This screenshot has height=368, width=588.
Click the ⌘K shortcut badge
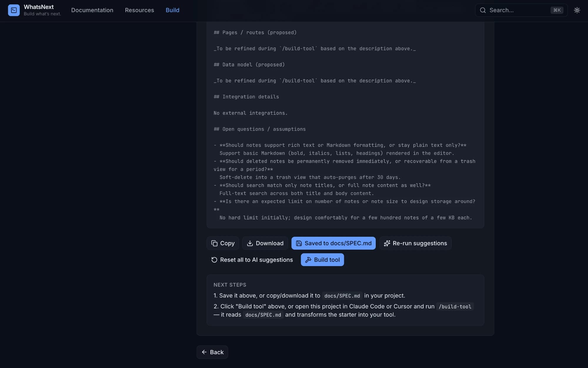557,10
